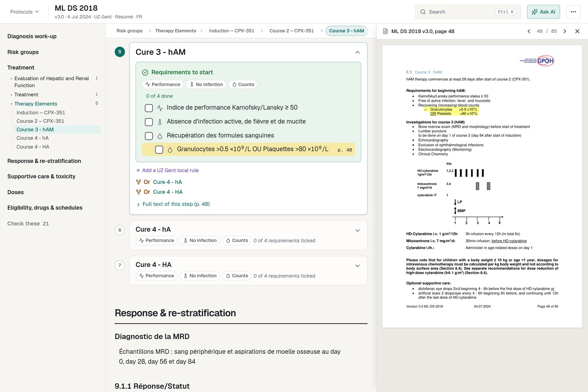Click document icon beside ML DS 2018 v3.0
Image resolution: width=588 pixels, height=392 pixels.
pyautogui.click(x=386, y=31)
